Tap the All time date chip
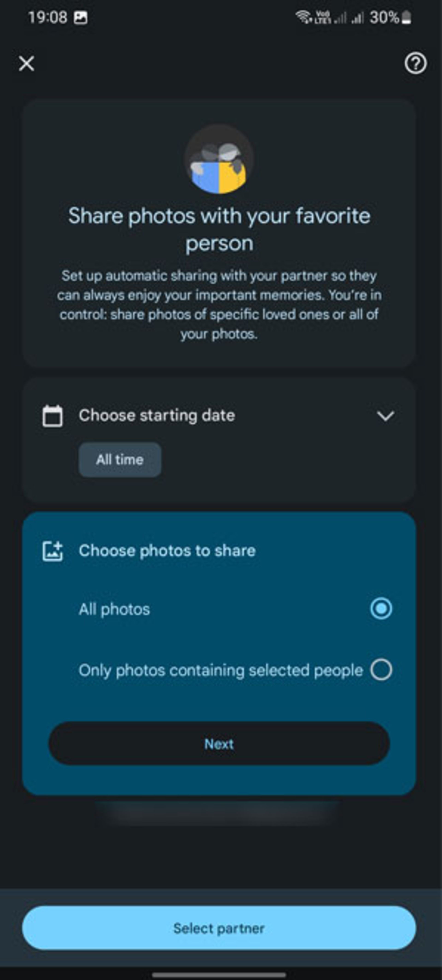Viewport: 442px width, 980px height. 120,459
